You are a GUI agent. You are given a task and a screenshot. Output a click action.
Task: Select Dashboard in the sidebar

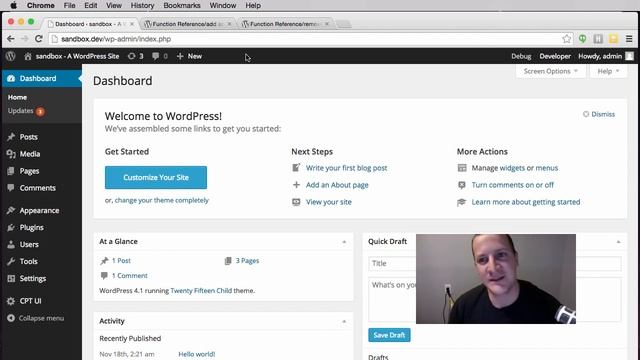(41, 78)
